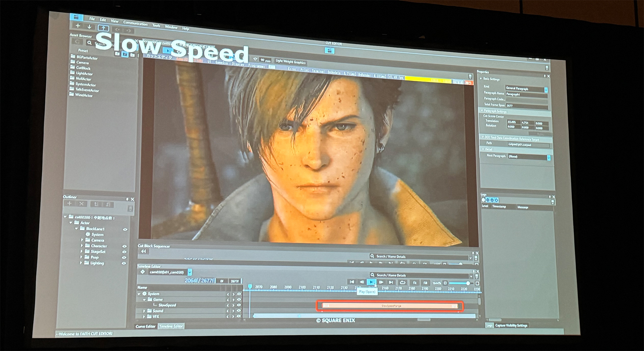Click Capture Visibility Settings tab button
Screen dimensions: 644x351
[511, 325]
